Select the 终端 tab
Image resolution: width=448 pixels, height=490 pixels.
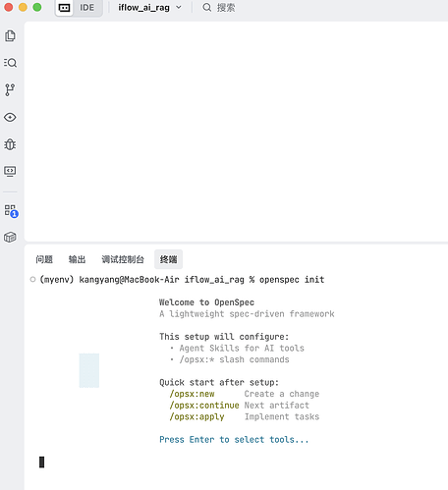click(168, 259)
